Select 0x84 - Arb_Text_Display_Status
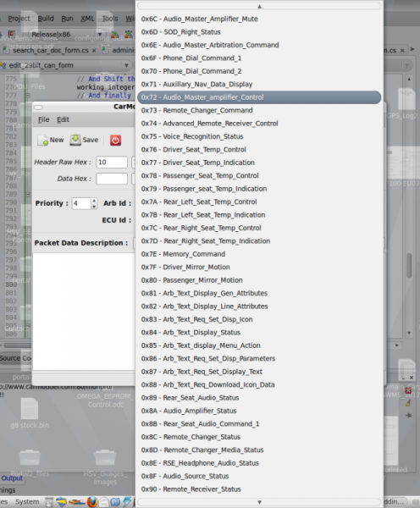 tap(259, 333)
